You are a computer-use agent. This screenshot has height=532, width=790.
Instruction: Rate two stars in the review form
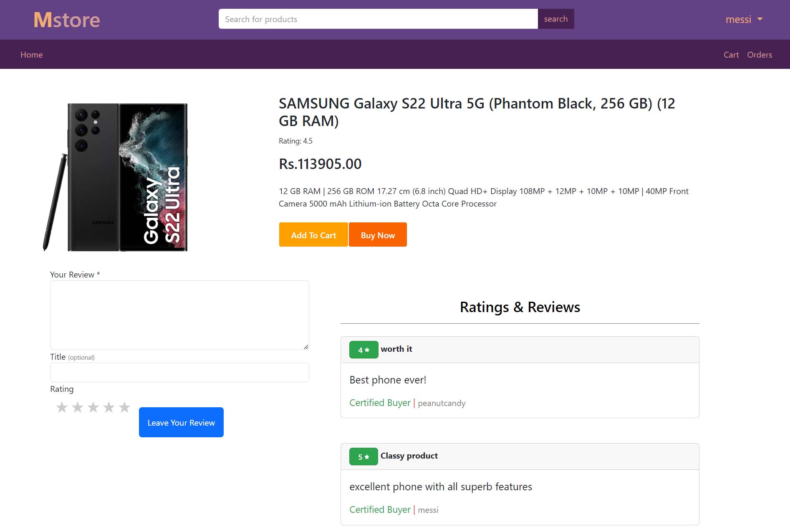[x=78, y=407]
